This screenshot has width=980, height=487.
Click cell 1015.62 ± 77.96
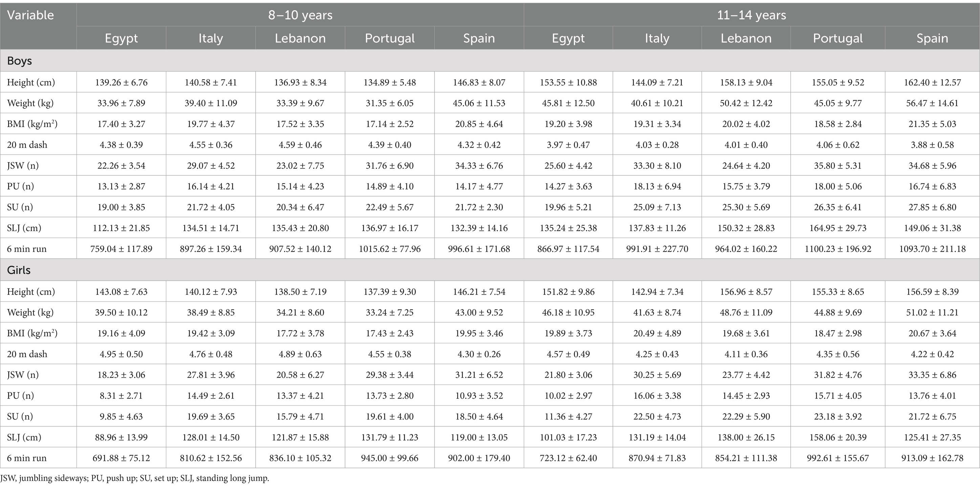pos(389,249)
